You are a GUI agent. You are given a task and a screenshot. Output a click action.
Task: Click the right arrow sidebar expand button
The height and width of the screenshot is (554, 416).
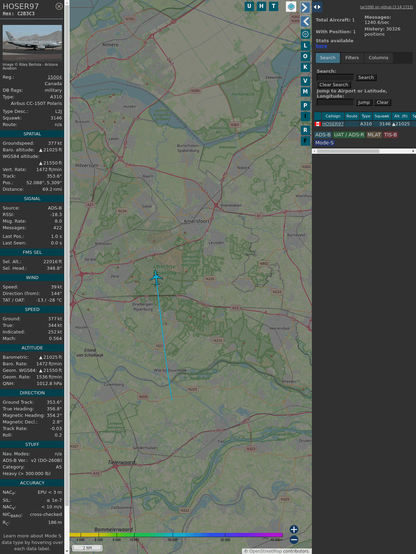(x=305, y=7)
